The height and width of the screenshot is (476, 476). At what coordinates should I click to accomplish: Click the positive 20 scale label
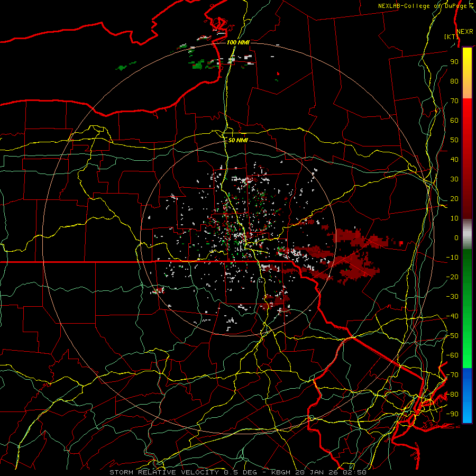[x=454, y=198]
